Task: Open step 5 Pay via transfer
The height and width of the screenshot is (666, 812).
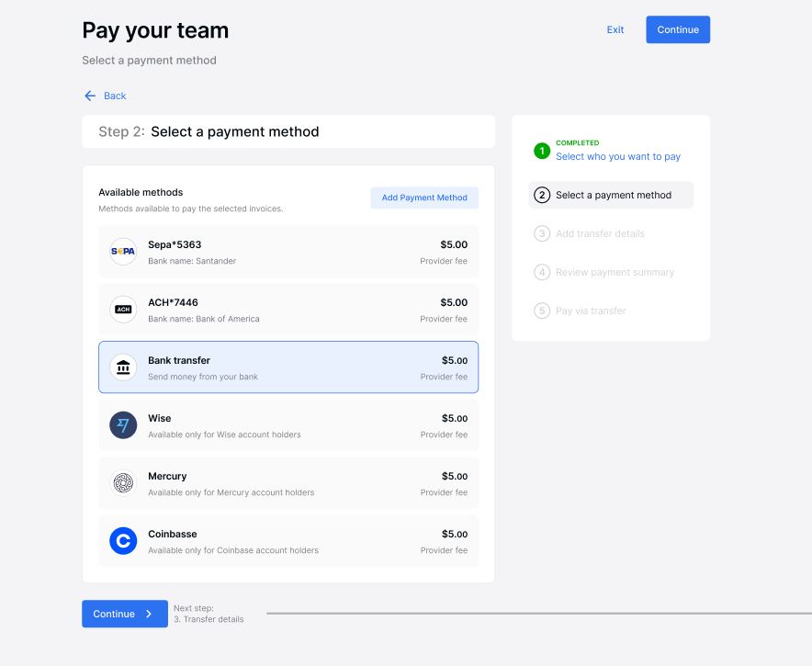Action: pos(590,310)
